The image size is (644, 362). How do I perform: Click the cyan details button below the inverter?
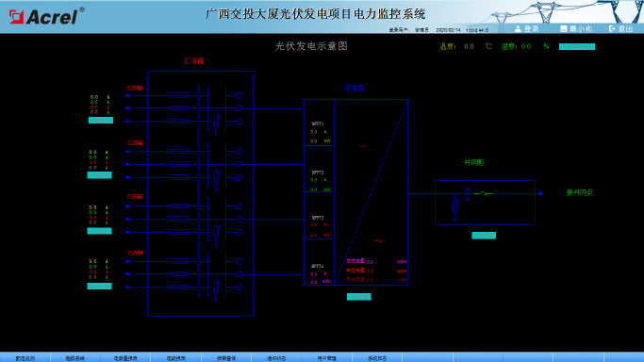(x=359, y=297)
